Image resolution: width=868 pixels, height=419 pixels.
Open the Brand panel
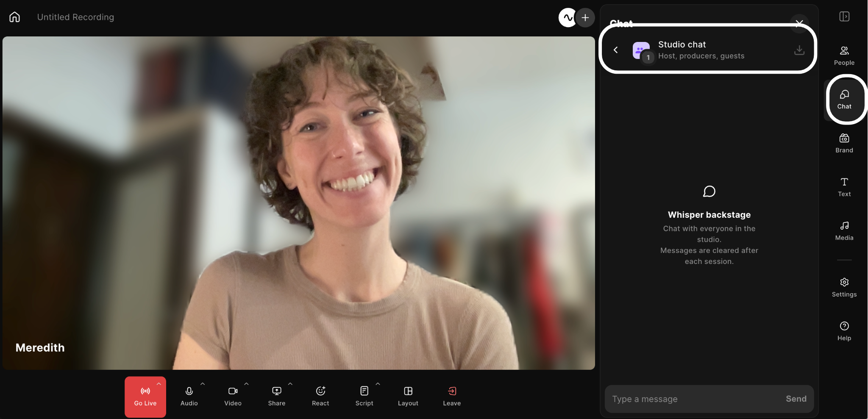click(x=844, y=144)
